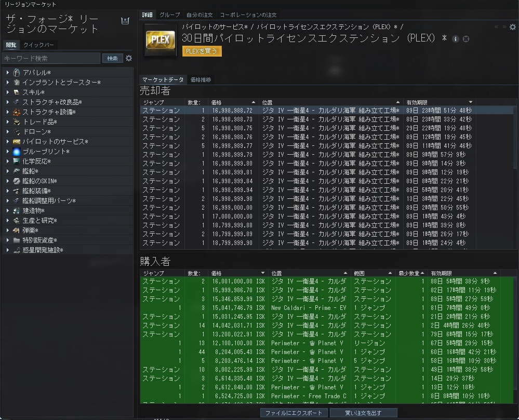Click the 建造物 category icon

pyautogui.click(x=17, y=211)
